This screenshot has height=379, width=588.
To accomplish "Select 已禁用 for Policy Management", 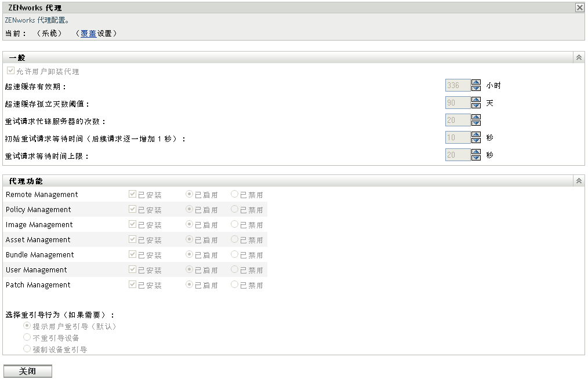I will [234, 209].
